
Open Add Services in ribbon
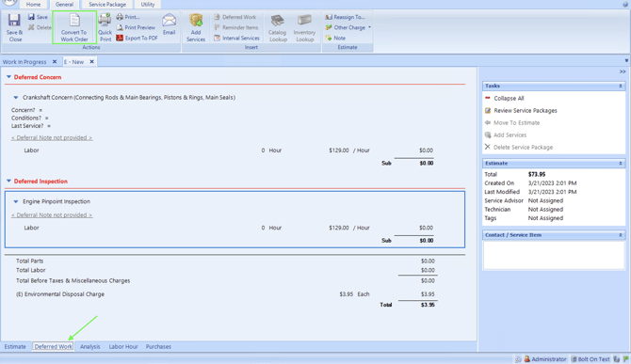click(x=196, y=27)
